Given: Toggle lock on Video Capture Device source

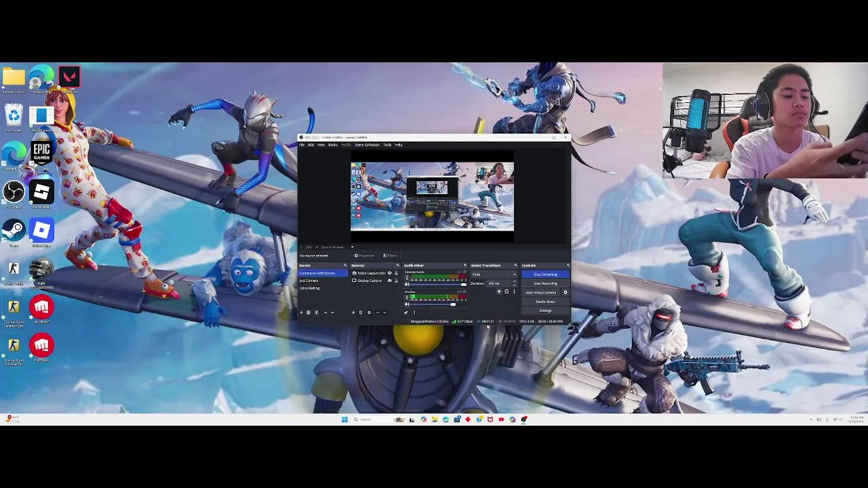Looking at the screenshot, I should coord(396,273).
